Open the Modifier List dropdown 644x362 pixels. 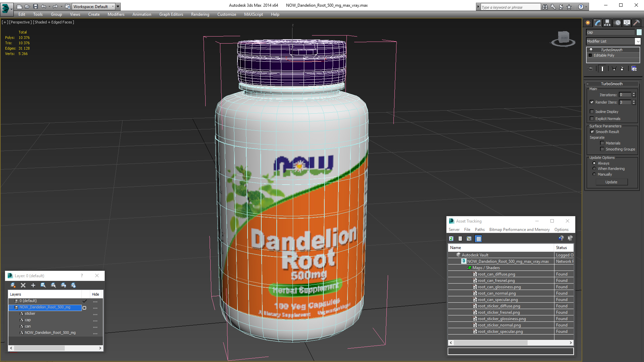click(x=638, y=41)
